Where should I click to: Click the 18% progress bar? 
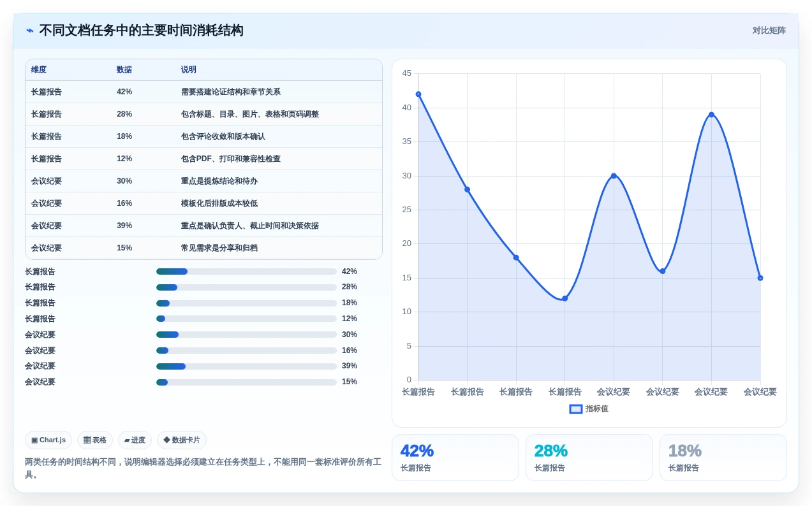[x=246, y=303]
